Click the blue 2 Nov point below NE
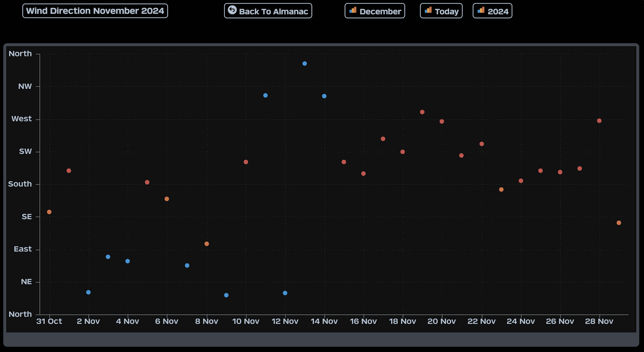The image size is (644, 352). tap(89, 292)
